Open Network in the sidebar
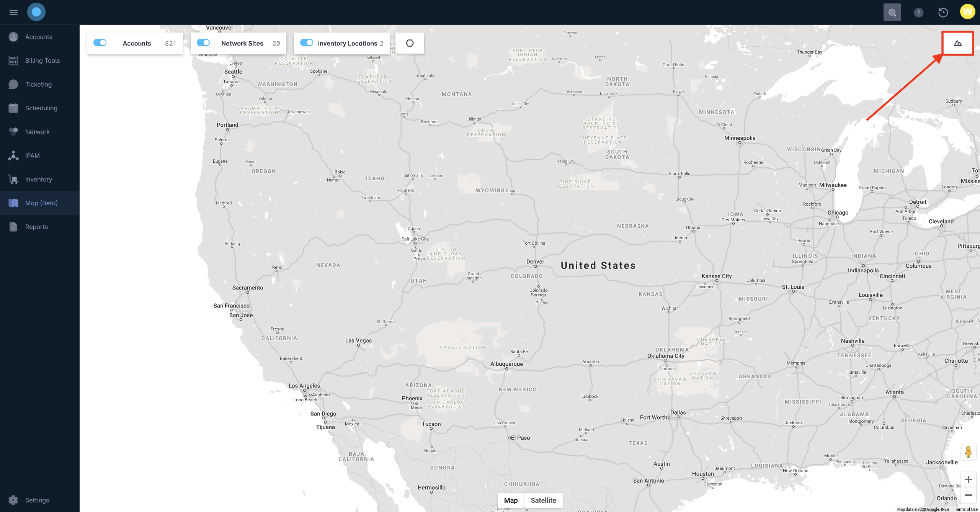Viewport: 980px width, 512px height. point(40,132)
